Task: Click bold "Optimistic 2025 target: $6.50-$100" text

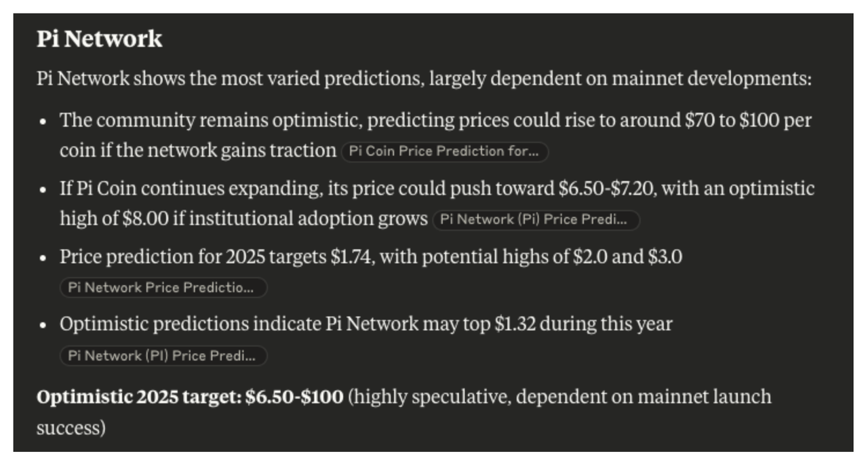Action: click(x=190, y=396)
